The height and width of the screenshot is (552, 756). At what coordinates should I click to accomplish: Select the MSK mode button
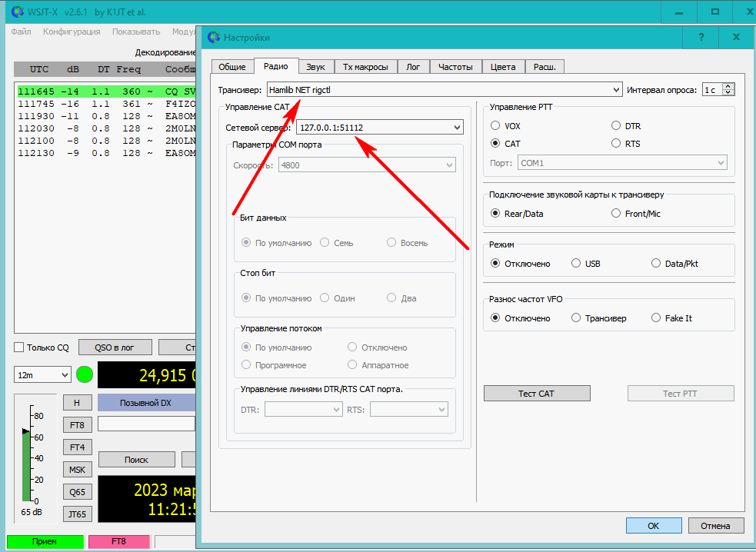tap(77, 469)
